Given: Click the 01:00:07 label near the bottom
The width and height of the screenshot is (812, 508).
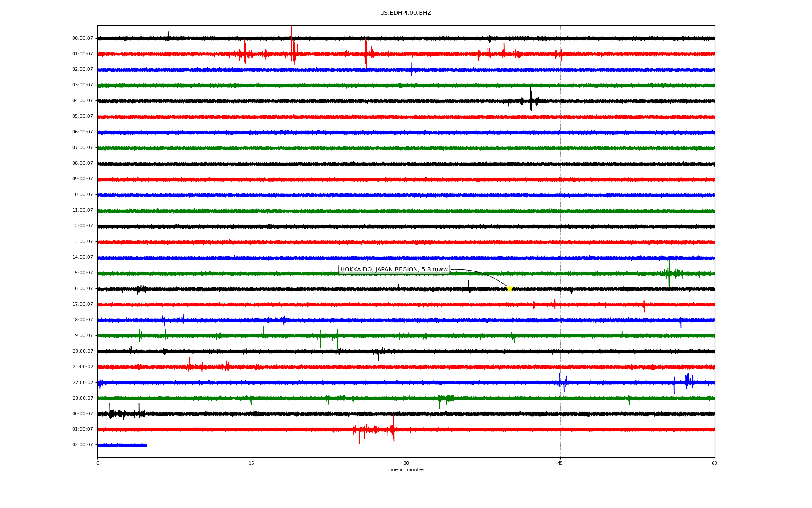Looking at the screenshot, I should [x=82, y=429].
